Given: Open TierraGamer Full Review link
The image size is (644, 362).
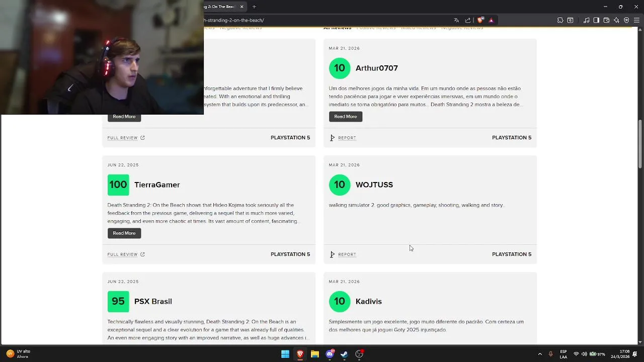Looking at the screenshot, I should 122,254.
